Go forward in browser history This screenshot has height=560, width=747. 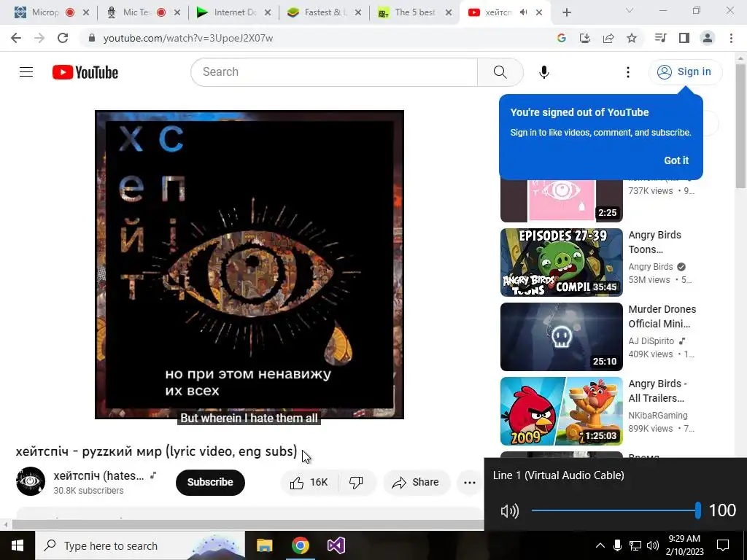coord(39,38)
